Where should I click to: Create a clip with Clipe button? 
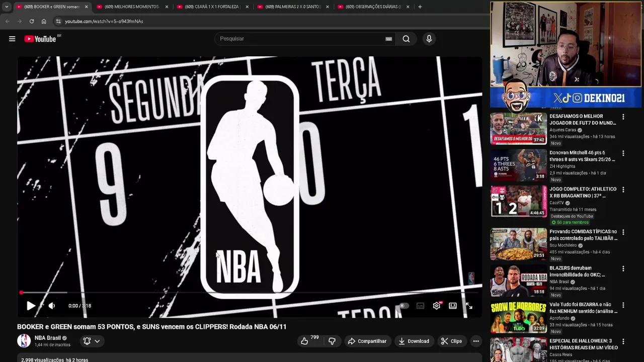(451, 341)
